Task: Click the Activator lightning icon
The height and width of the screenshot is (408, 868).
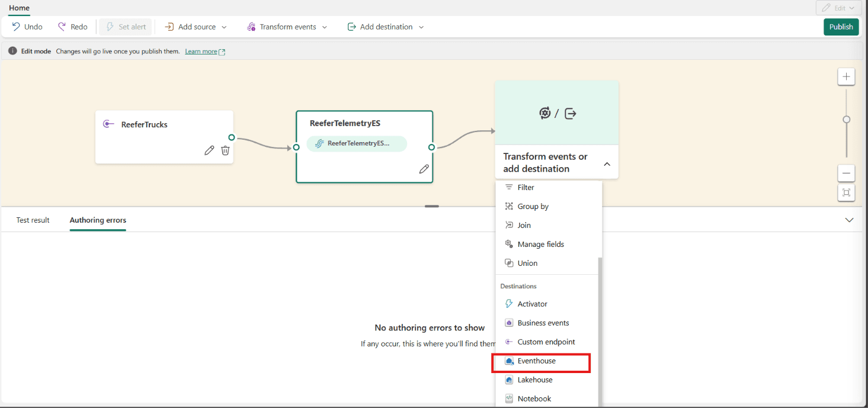Action: (x=508, y=304)
